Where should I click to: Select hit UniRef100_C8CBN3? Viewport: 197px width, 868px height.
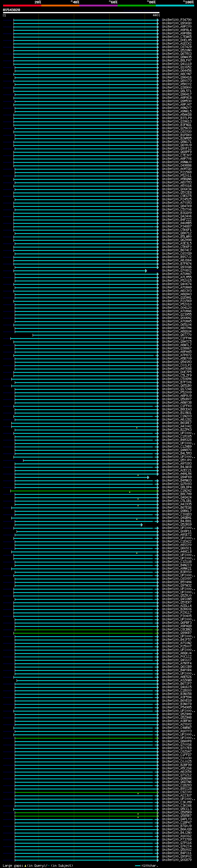click(x=177, y=629)
